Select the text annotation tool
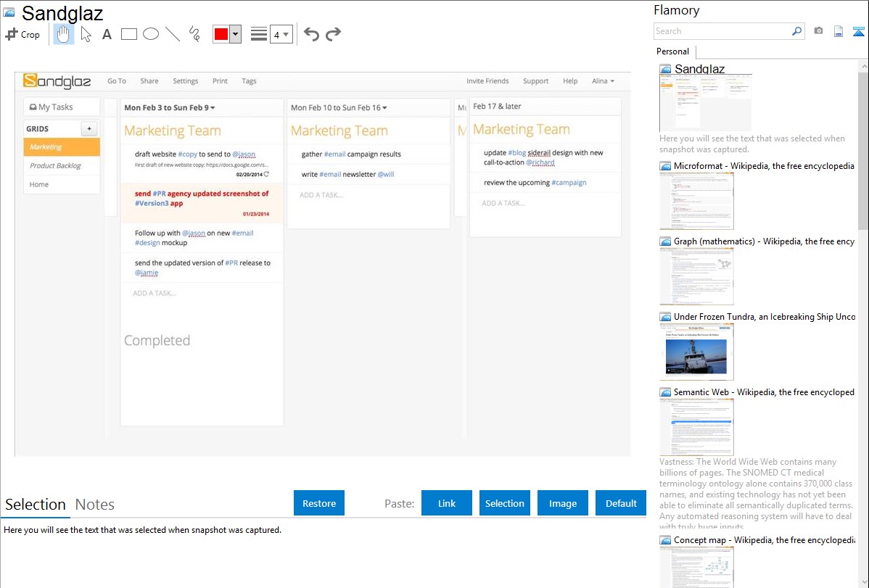 (107, 34)
